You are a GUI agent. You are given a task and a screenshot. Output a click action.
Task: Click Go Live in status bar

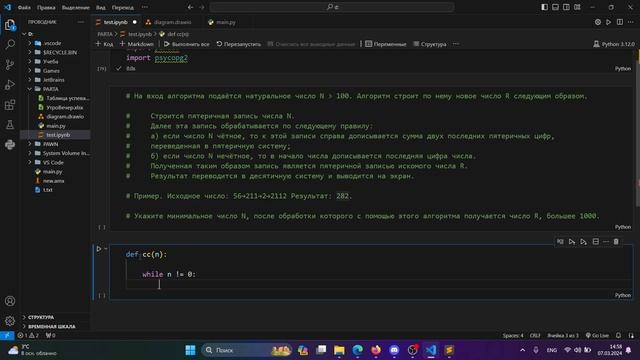click(x=597, y=336)
